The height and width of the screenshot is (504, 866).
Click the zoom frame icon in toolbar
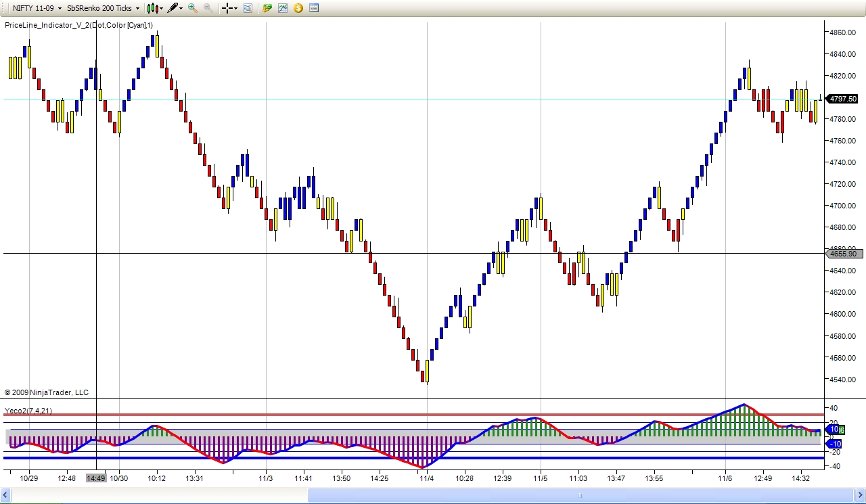tap(248, 8)
